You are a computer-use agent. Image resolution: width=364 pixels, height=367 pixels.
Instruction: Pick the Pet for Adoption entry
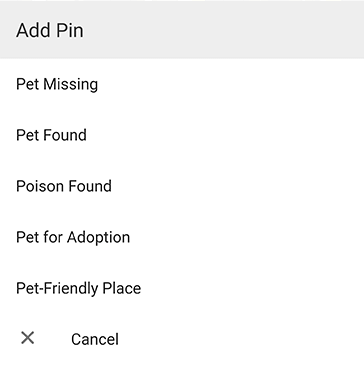coord(182,237)
